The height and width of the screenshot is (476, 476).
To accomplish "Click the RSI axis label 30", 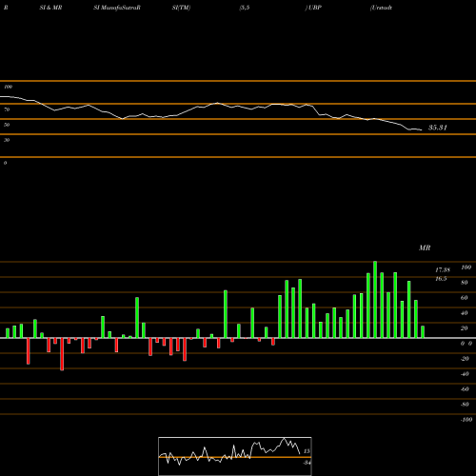I will coord(7,140).
